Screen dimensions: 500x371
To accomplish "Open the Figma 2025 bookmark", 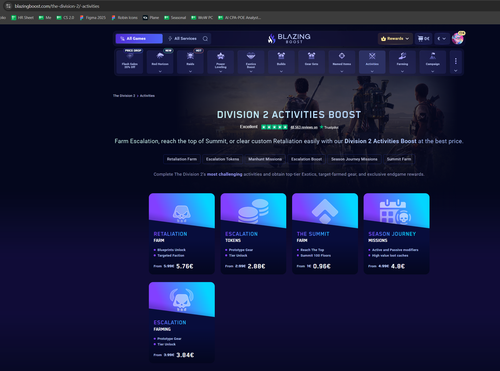I will 93,18.
